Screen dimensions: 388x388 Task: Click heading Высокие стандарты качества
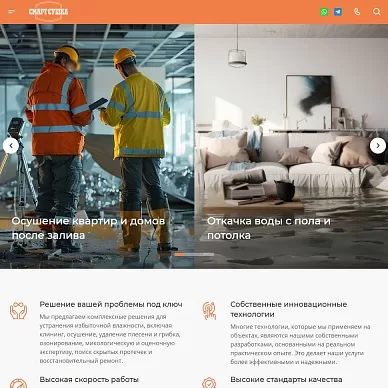pyautogui.click(x=286, y=380)
